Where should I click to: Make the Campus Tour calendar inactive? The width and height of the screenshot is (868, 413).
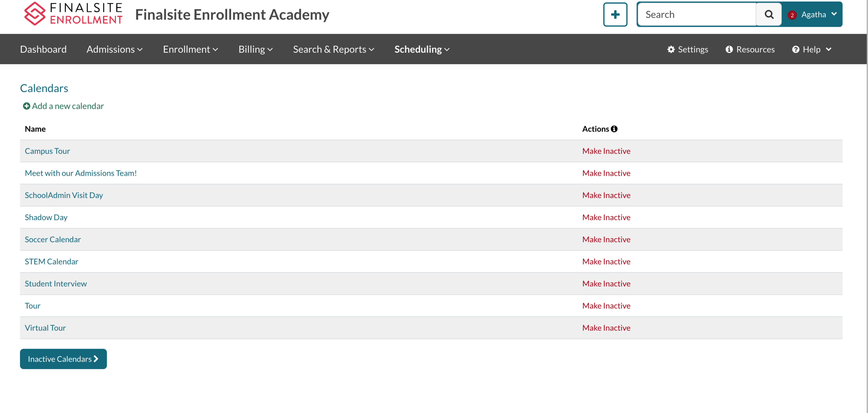click(606, 151)
